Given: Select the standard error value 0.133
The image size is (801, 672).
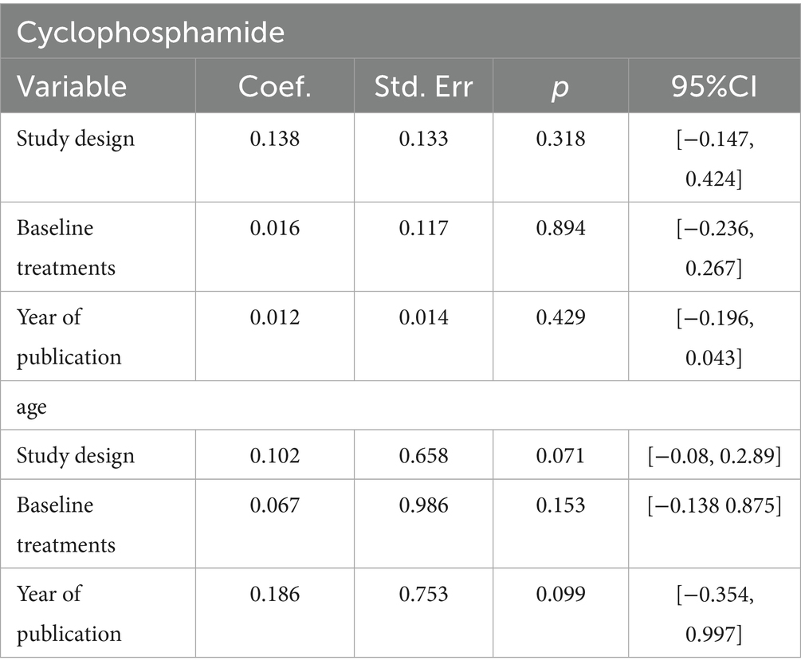Looking at the screenshot, I should click(424, 139).
